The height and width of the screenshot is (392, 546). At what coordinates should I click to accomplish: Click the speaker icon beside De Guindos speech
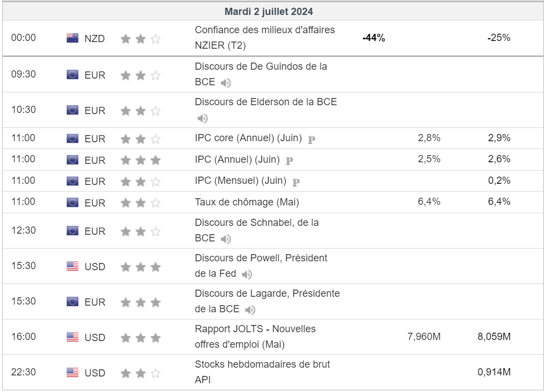(x=225, y=83)
